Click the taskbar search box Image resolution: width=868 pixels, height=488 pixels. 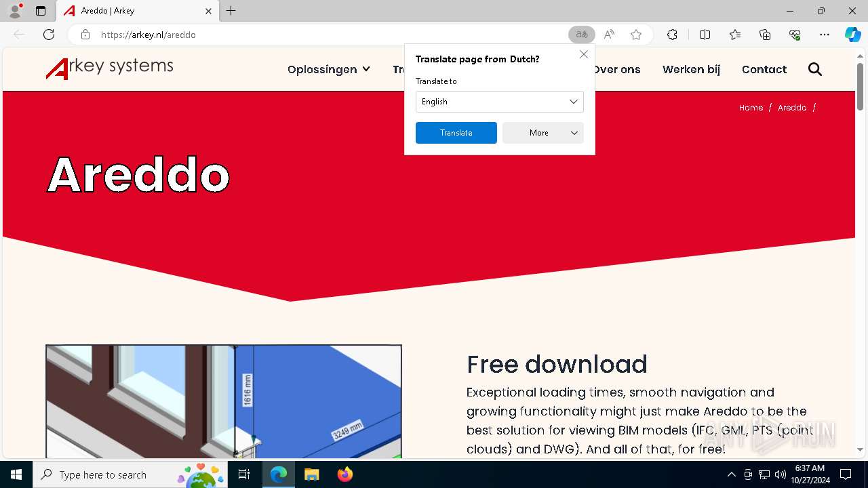pyautogui.click(x=130, y=474)
